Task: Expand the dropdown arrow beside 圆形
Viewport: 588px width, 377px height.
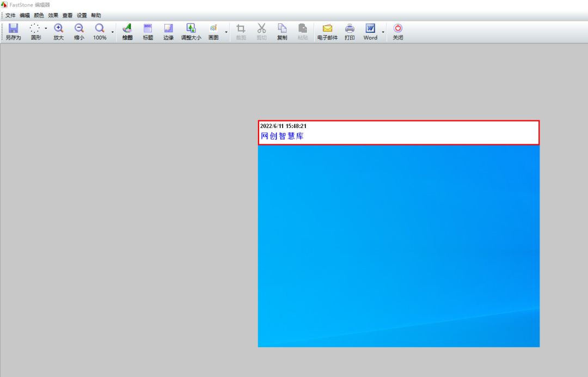Action: coord(46,28)
